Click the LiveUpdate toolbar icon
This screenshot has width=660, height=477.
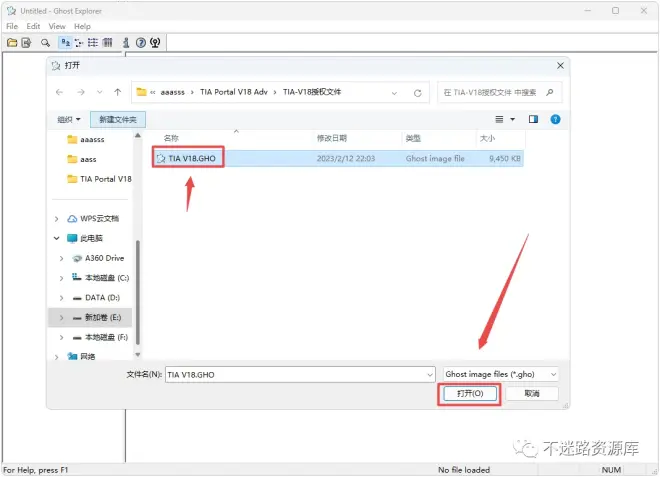coord(155,43)
